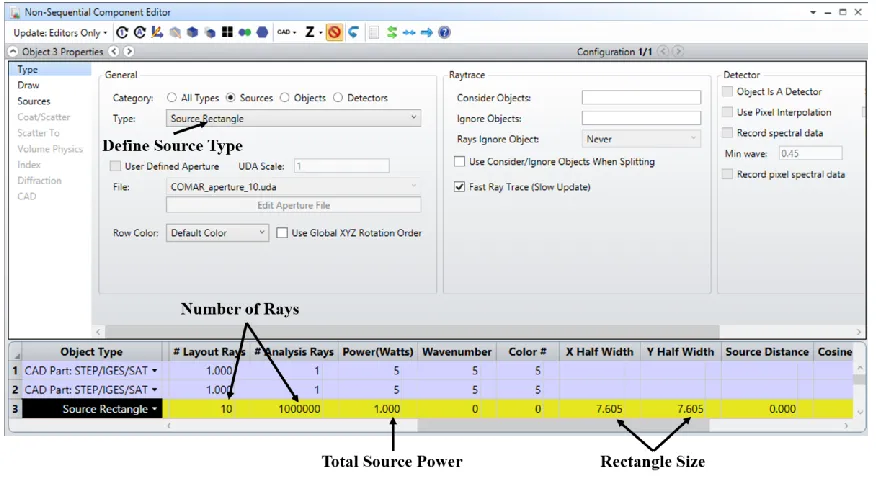876x482 pixels.
Task: Click the blue right arrow go-to icon
Action: [x=427, y=33]
